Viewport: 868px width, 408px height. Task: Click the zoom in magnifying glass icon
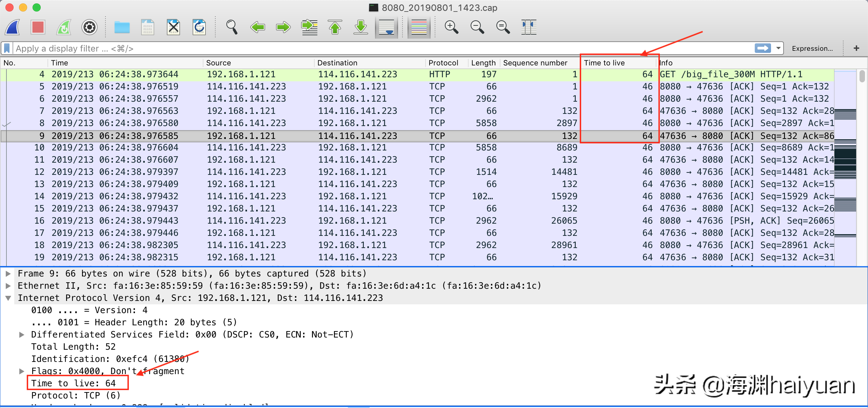click(x=450, y=27)
